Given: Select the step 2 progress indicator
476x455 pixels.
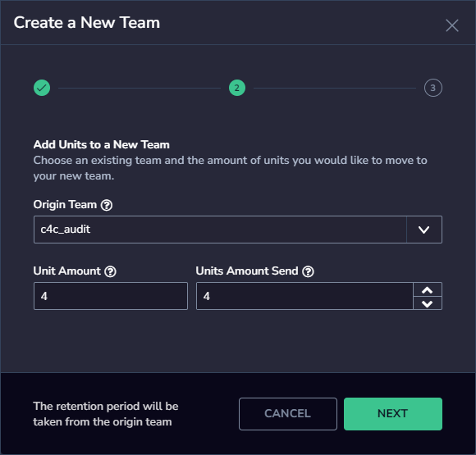Looking at the screenshot, I should [237, 88].
